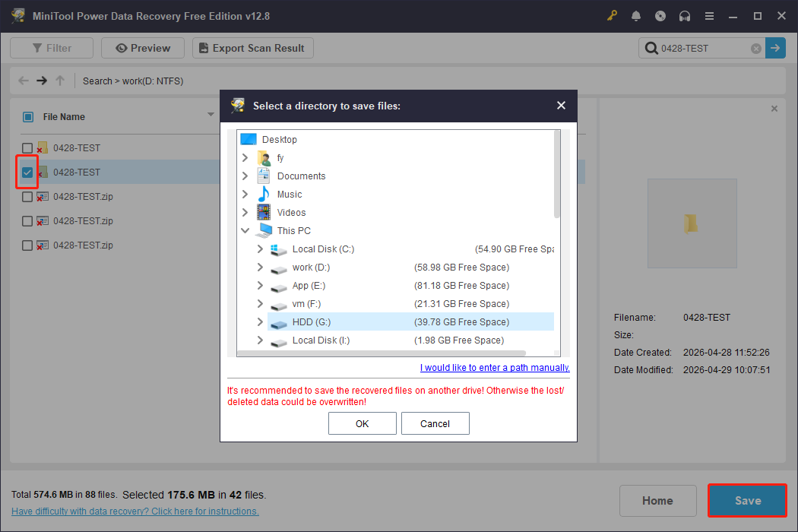Viewport: 798px width, 532px height.
Task: Expand the Music node
Action: 245,194
